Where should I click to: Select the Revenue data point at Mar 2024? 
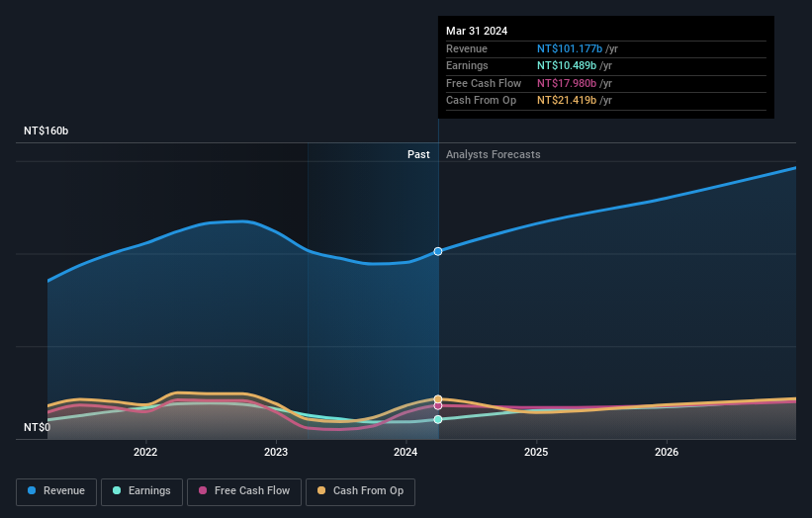click(x=438, y=251)
